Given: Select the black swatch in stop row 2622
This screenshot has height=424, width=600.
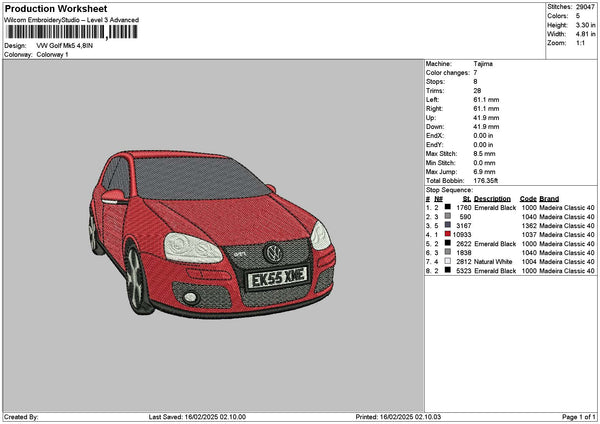Looking at the screenshot, I should [448, 243].
